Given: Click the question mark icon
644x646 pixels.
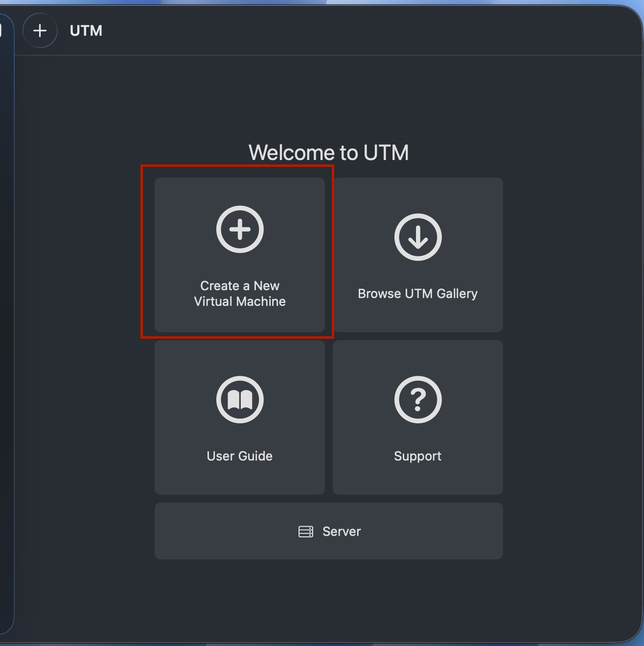Looking at the screenshot, I should click(418, 400).
